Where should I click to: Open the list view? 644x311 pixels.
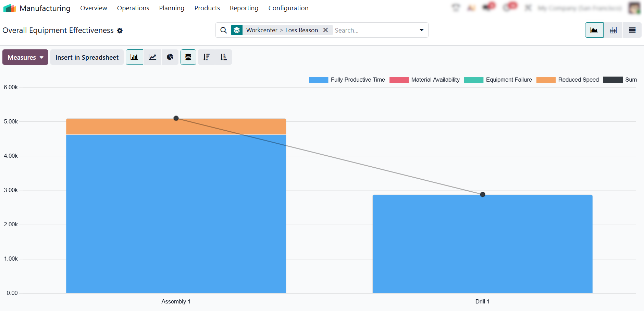632,30
